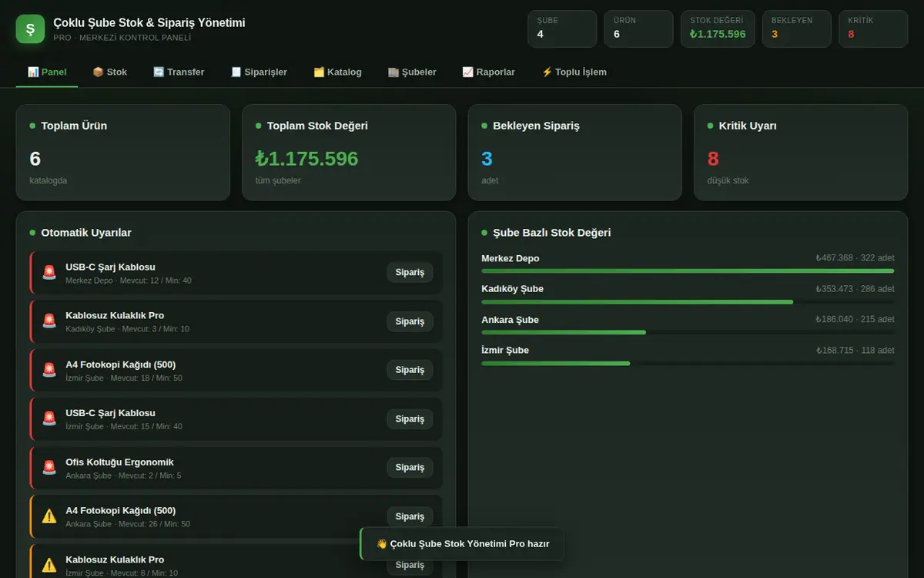The width and height of the screenshot is (924, 578).
Task: Click the BEKLEYEN chip in header
Action: [797, 29]
